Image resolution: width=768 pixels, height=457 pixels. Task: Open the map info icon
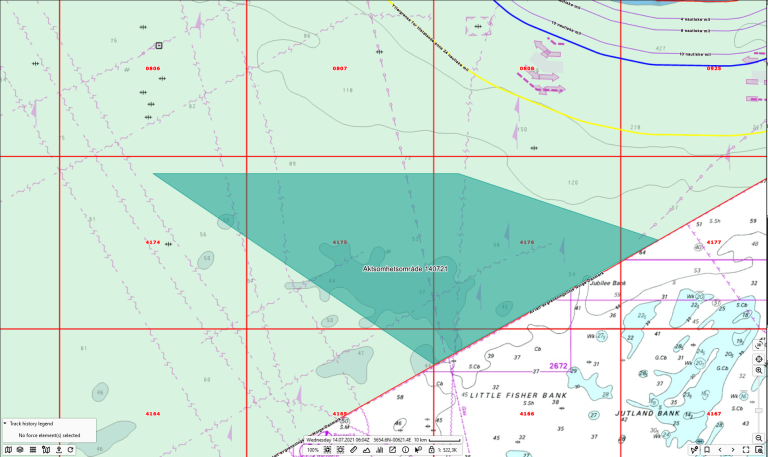coord(405,450)
